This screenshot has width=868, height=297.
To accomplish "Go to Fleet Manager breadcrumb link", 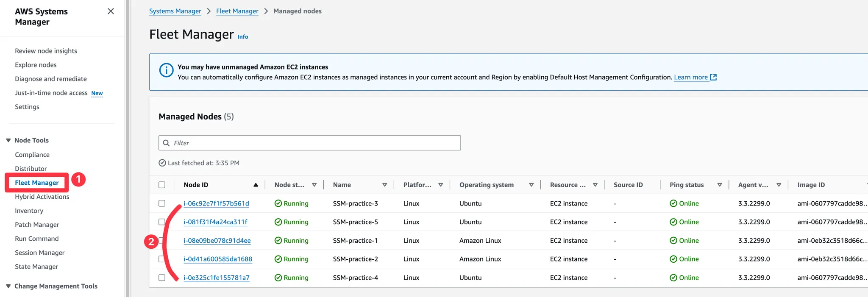I will pos(237,11).
